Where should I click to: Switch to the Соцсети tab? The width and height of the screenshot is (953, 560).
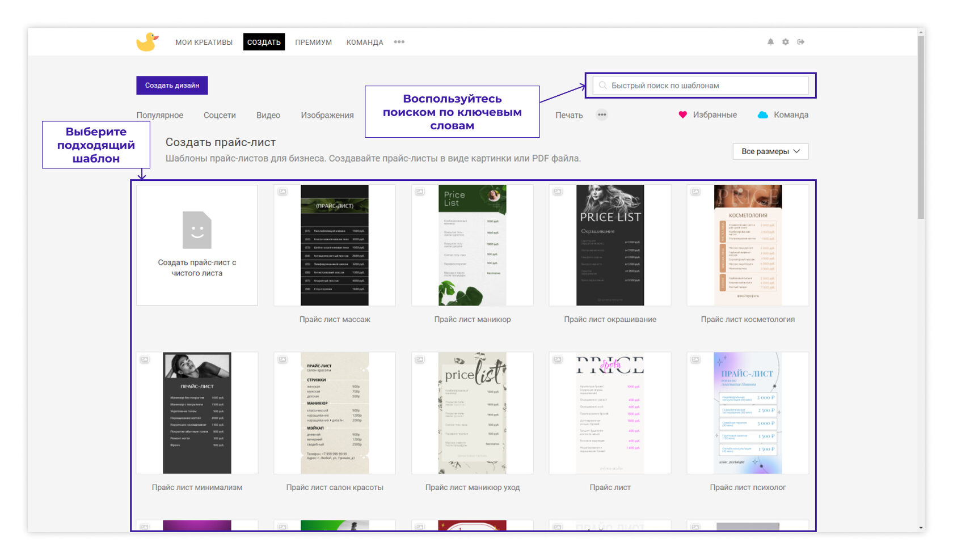coord(220,115)
